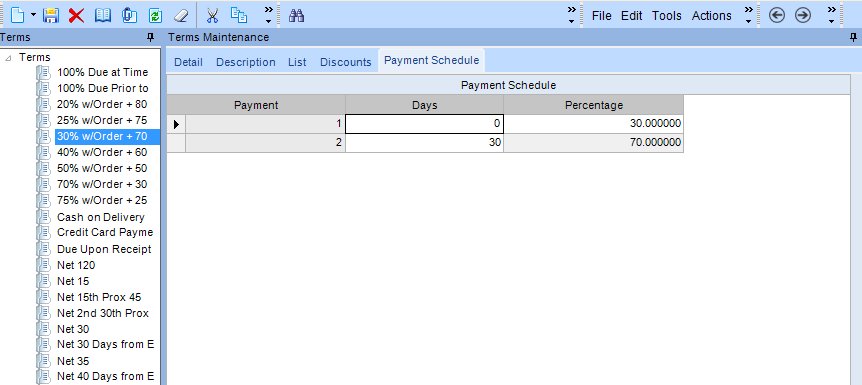
Task: Go back with the left arrow icon
Action: (777, 16)
